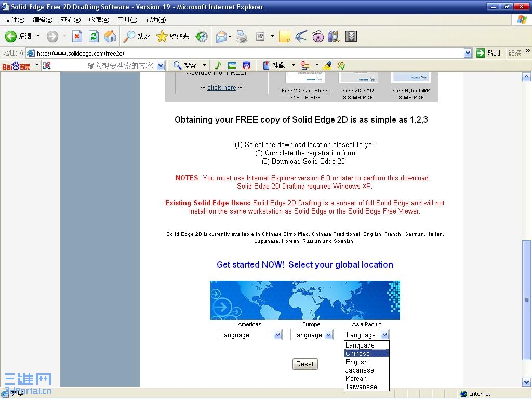Expand the 链接 links toolbar chevron
This screenshot has height=399, width=532.
[528, 51]
